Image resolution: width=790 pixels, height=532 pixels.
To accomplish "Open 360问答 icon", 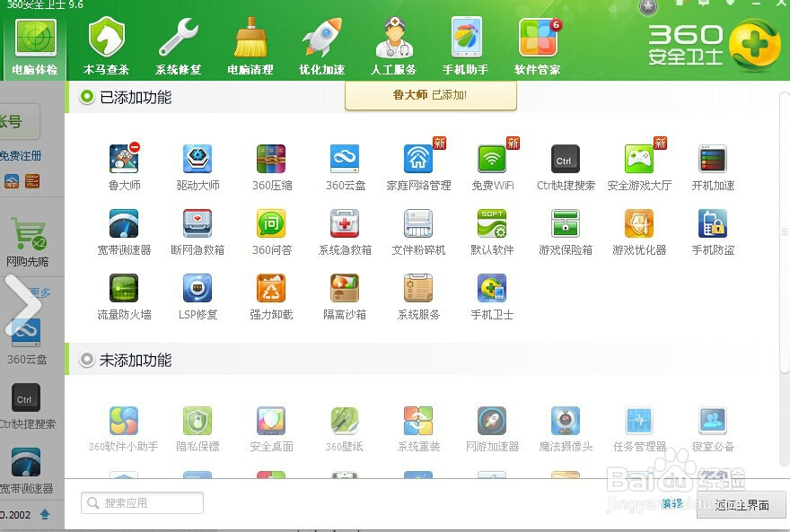I will [x=271, y=223].
